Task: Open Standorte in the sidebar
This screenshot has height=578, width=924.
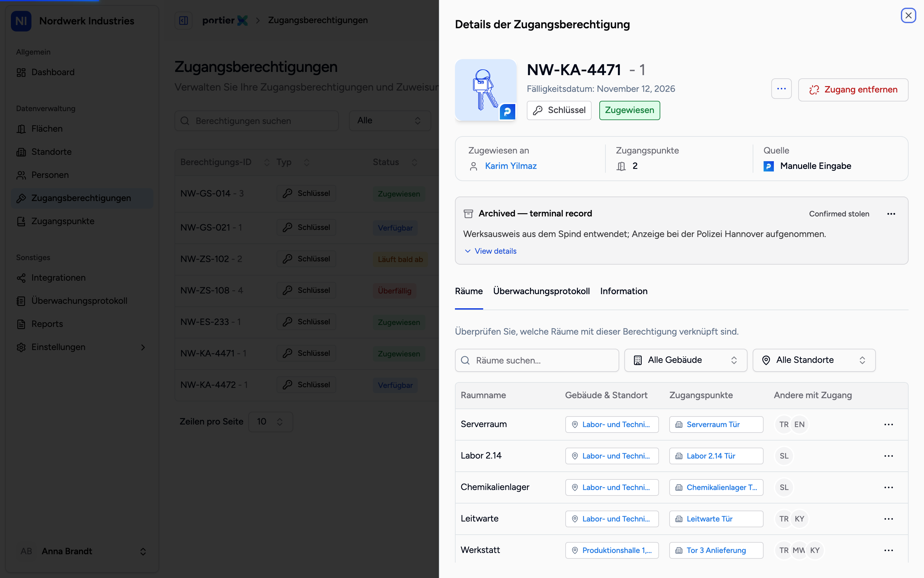Action: [82, 152]
